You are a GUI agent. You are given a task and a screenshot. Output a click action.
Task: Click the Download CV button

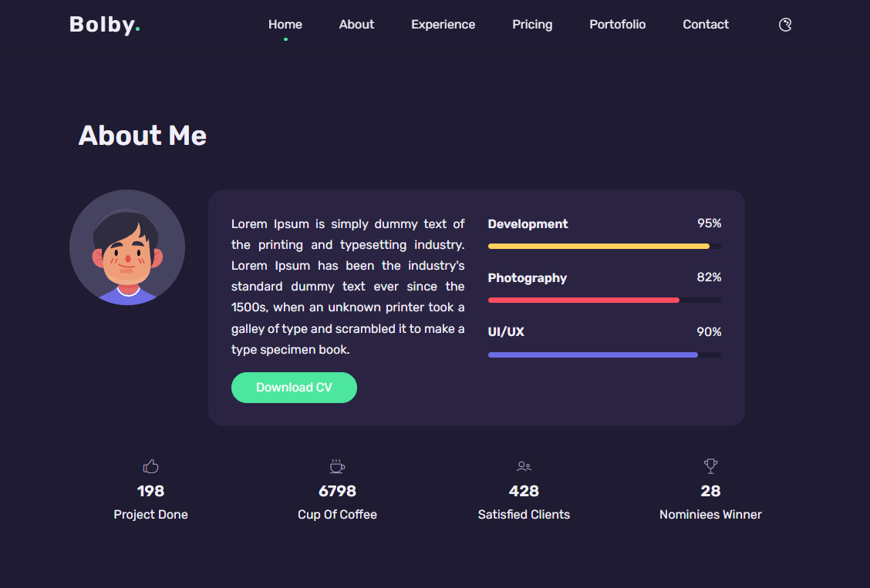(294, 387)
